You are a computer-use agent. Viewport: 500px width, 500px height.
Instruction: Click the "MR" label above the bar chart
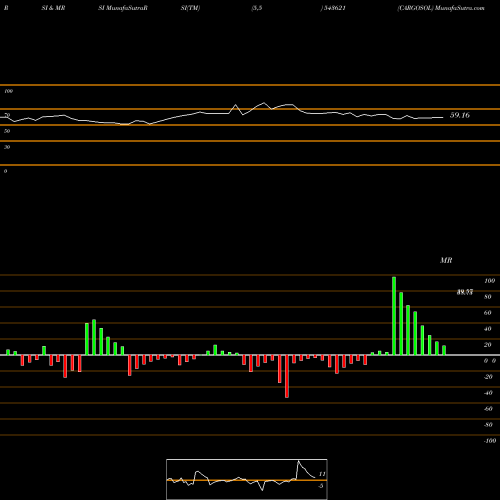pyautogui.click(x=446, y=260)
